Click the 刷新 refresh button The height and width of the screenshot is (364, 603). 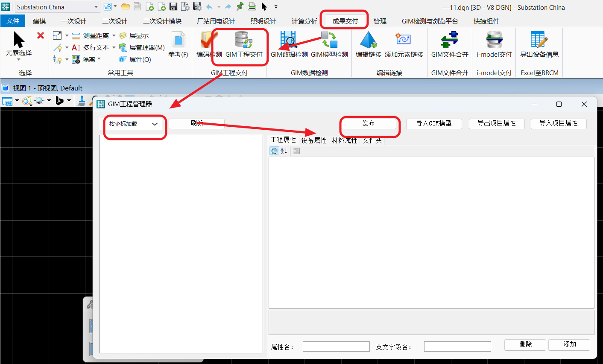point(196,123)
